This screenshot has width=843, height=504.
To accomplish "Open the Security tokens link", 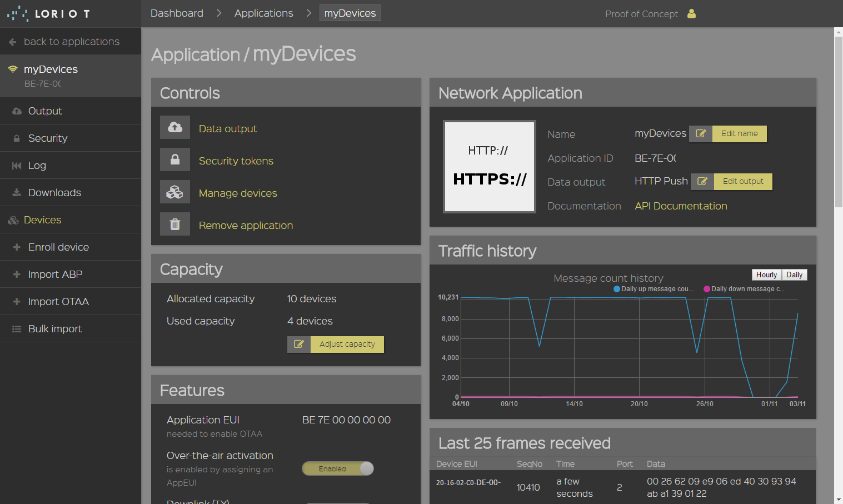I will click(x=236, y=161).
